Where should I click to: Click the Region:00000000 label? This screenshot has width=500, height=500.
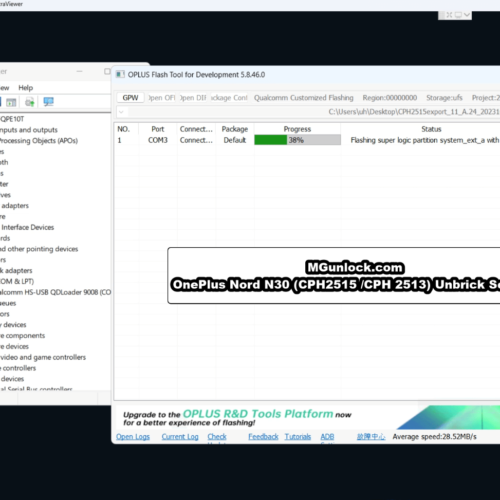(x=390, y=98)
